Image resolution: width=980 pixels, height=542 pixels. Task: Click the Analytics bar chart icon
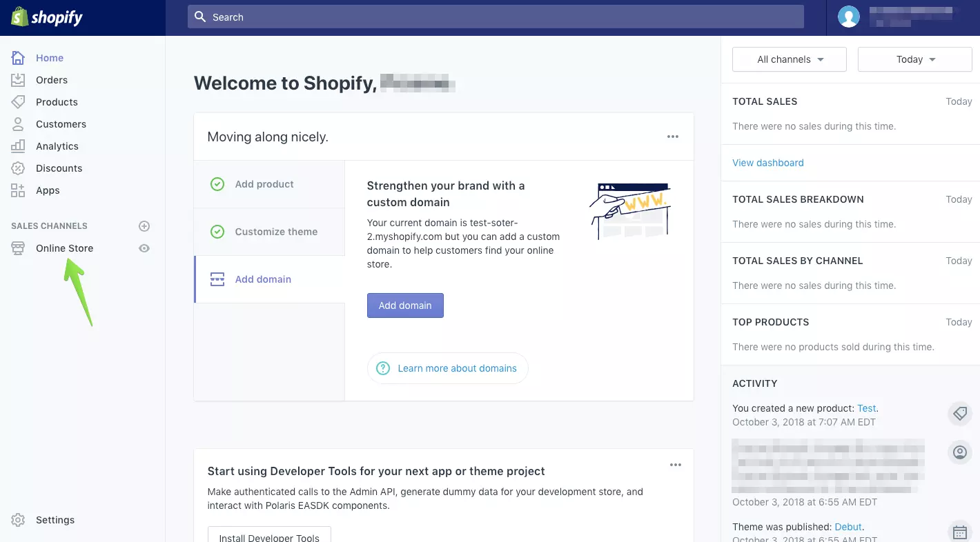[x=18, y=146]
